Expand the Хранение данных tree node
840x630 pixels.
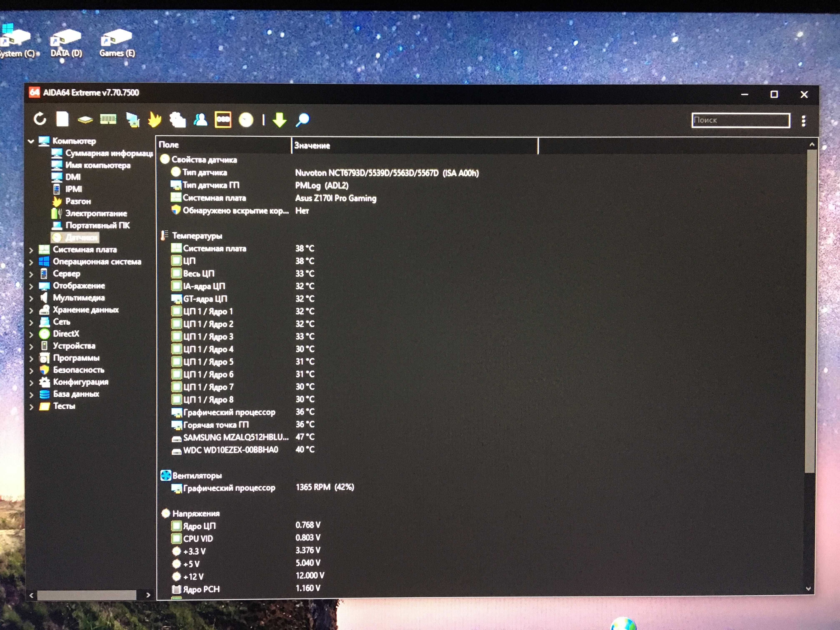[x=31, y=311]
